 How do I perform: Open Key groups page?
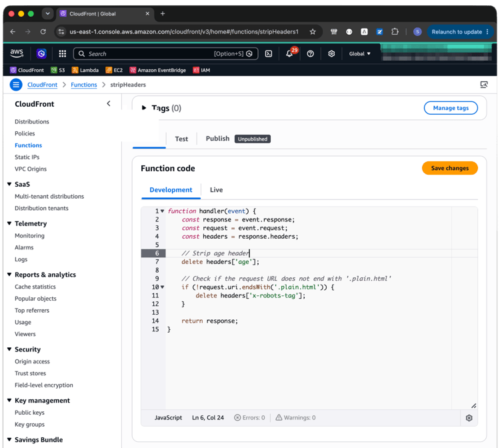pos(29,425)
